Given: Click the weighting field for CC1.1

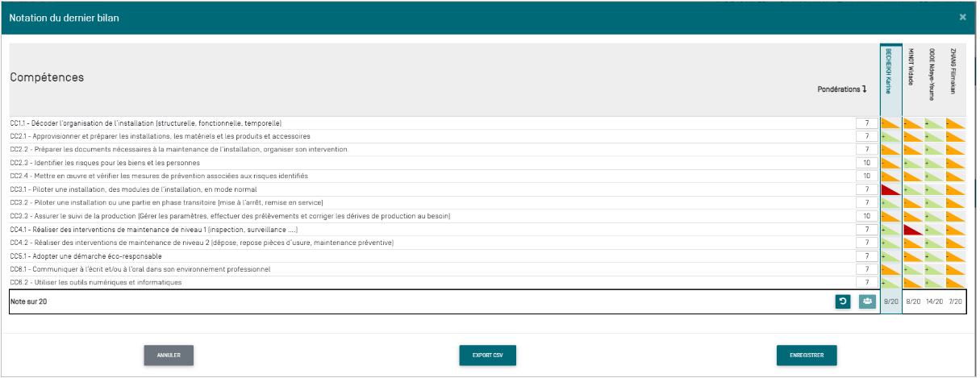Looking at the screenshot, I should [866, 123].
